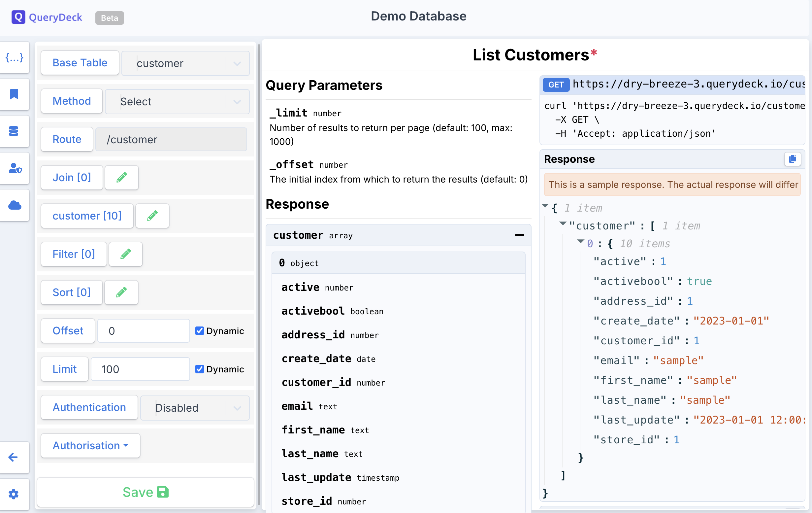Open the Method Select dropdown

[177, 102]
